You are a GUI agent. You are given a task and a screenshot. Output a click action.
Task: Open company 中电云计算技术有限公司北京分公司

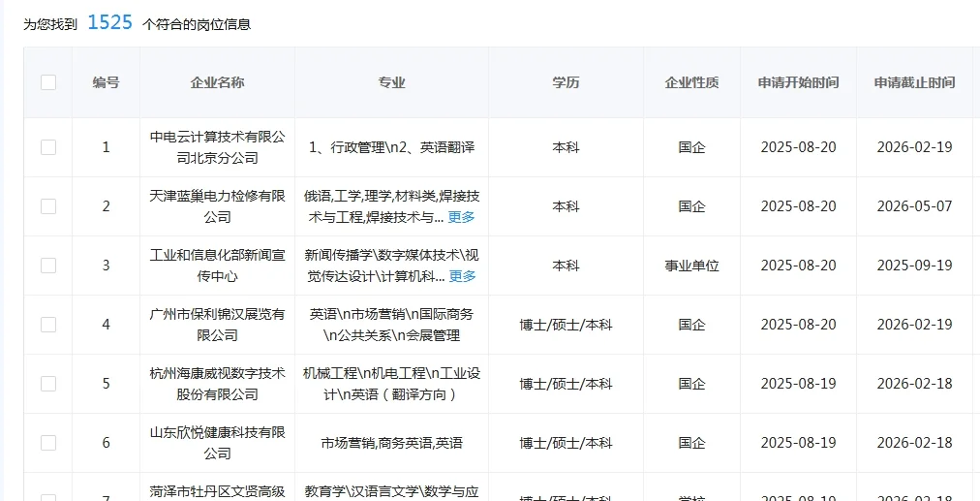tap(217, 147)
